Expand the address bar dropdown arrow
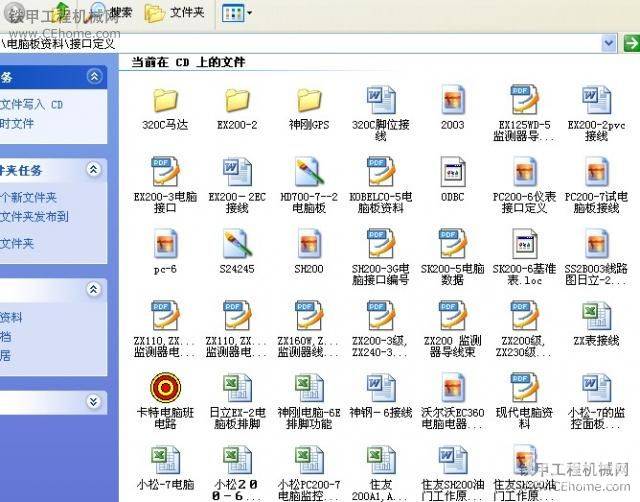 tap(609, 43)
